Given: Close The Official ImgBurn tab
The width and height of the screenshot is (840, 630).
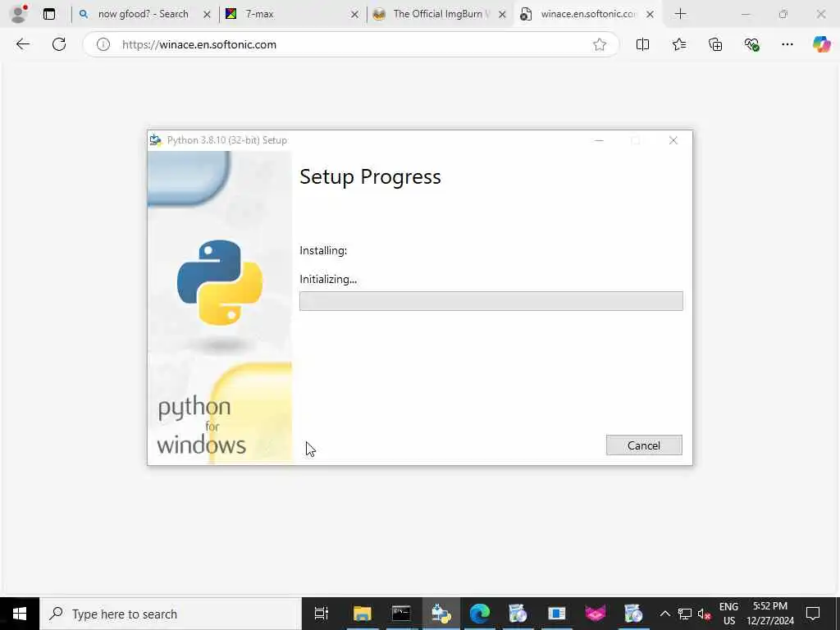Looking at the screenshot, I should 503,15.
